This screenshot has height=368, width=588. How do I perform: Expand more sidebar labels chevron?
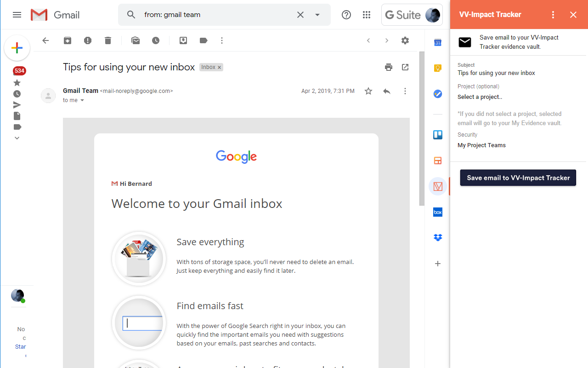(x=17, y=138)
